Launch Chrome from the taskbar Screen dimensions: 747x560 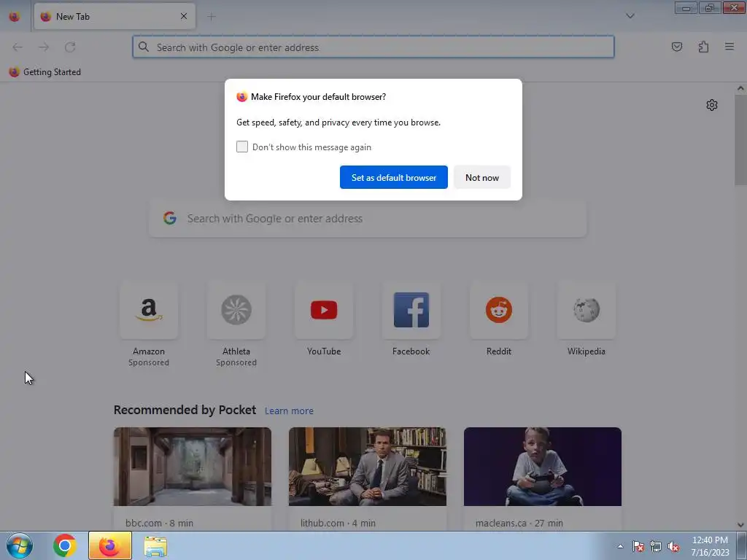(x=65, y=545)
